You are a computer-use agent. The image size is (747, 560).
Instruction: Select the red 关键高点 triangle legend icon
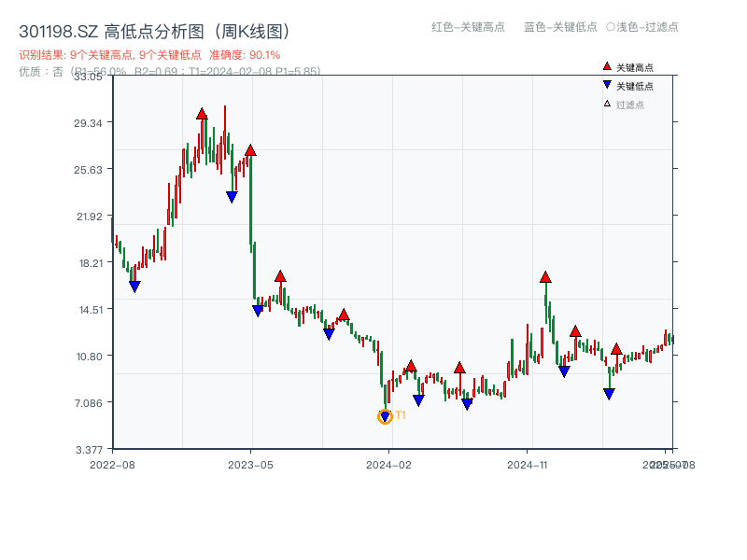point(605,66)
